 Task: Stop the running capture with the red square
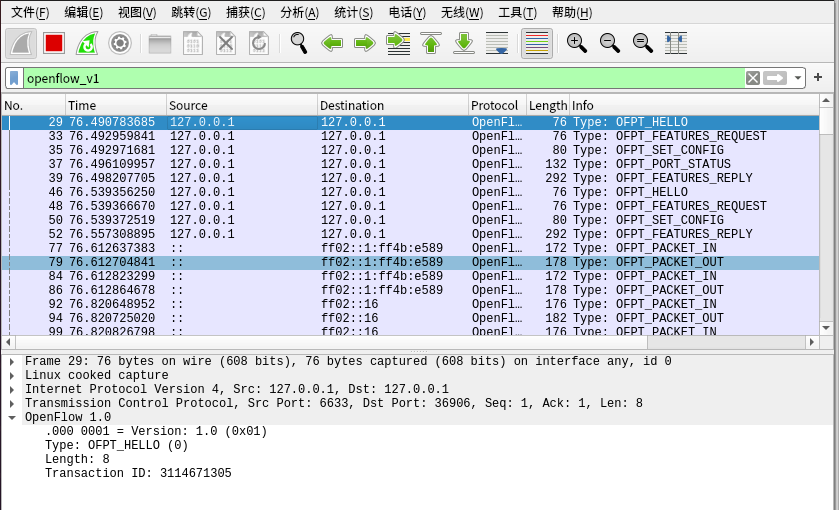pyautogui.click(x=54, y=43)
